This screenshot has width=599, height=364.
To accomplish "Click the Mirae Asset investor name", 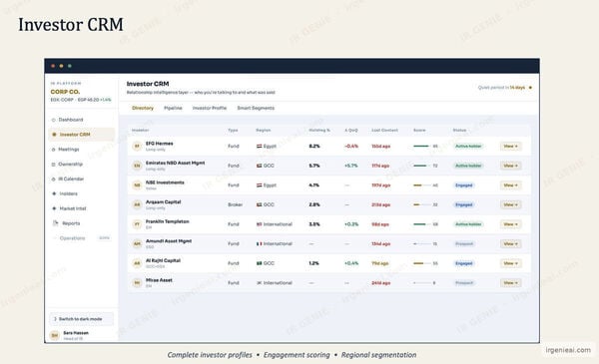I will coord(159,280).
